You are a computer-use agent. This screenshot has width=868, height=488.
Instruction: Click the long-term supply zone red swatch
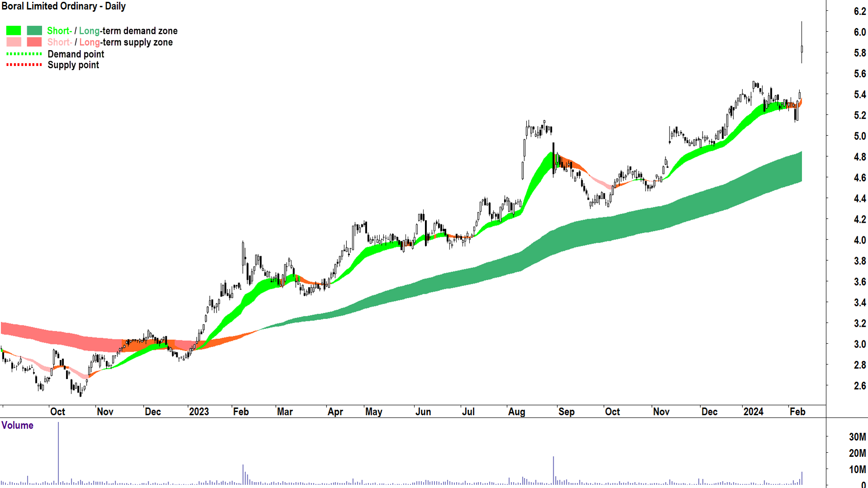click(x=34, y=42)
